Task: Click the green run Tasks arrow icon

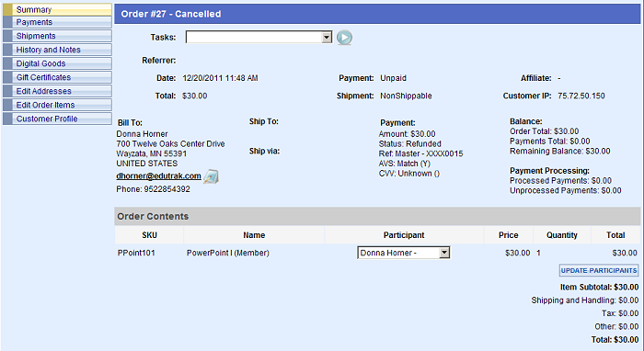Action: [344, 38]
